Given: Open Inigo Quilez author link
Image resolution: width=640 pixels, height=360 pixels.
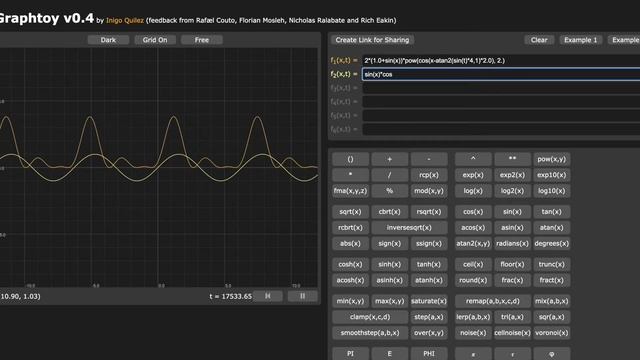Looking at the screenshot, I should 125,20.
